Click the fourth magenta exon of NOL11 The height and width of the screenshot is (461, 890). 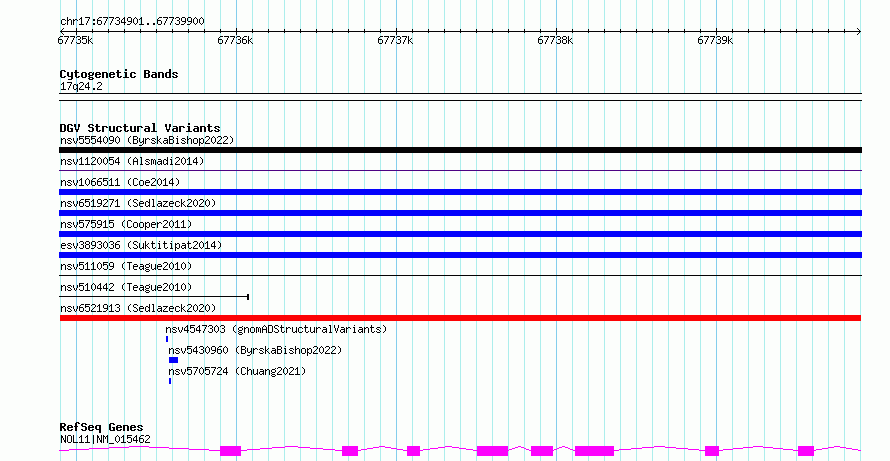[493, 451]
